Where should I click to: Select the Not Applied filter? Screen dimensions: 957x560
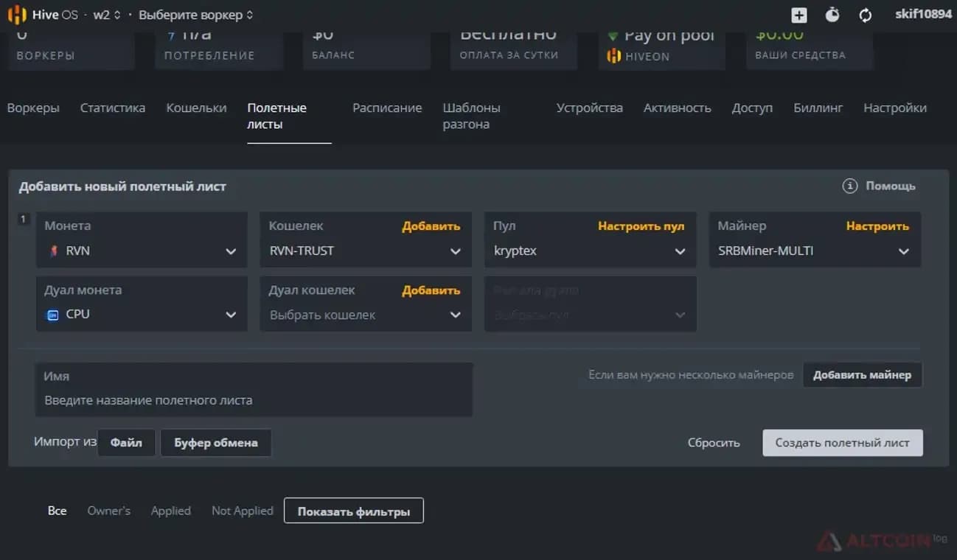tap(243, 511)
